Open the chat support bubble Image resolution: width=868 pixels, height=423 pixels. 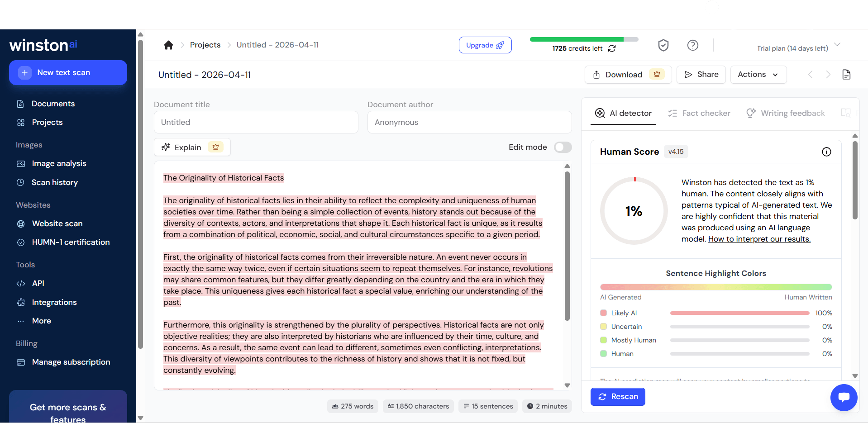click(x=844, y=398)
